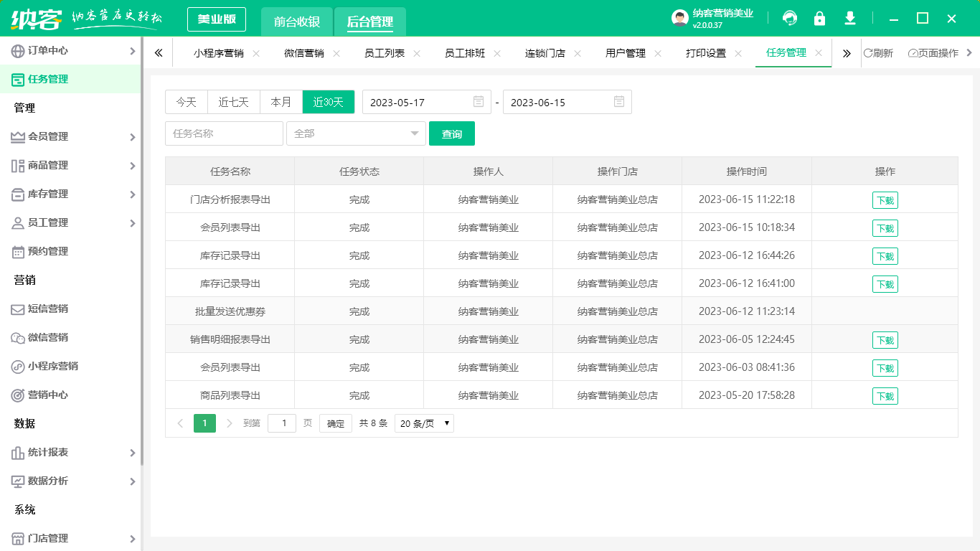Open 微信营销 in sidebar

[70, 337]
